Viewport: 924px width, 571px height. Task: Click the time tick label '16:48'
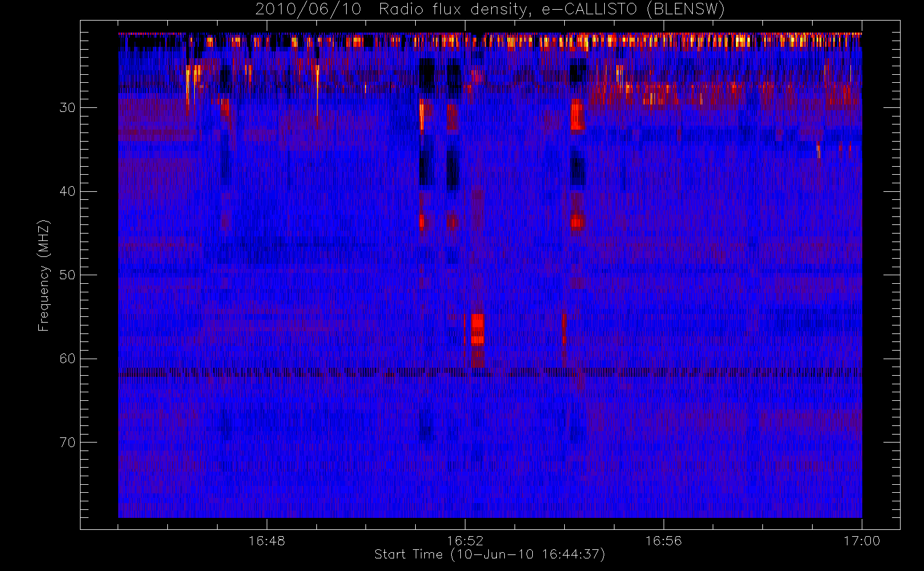[267, 541]
